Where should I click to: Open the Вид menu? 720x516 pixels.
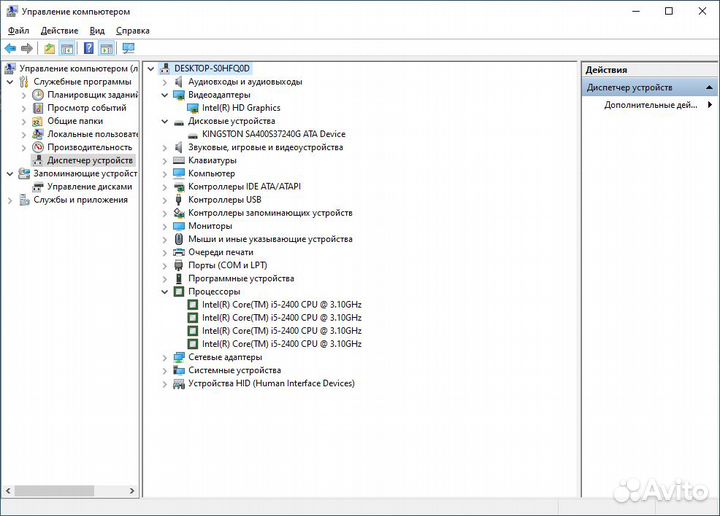97,31
